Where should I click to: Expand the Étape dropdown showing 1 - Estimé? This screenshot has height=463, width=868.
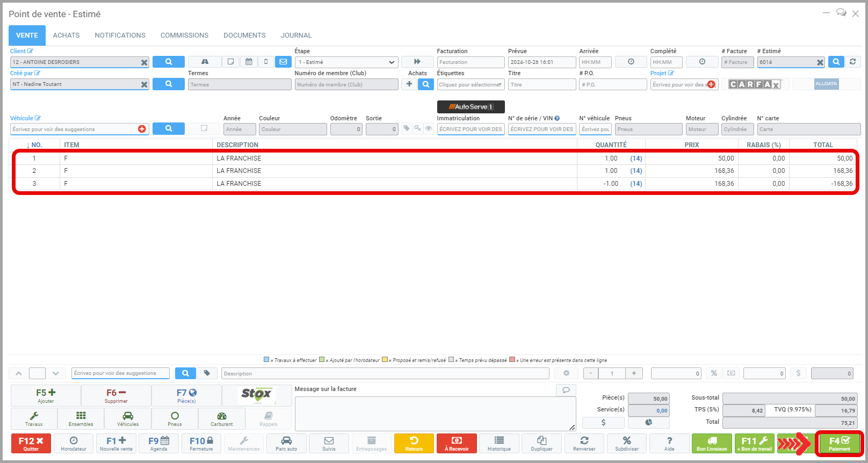pos(346,62)
